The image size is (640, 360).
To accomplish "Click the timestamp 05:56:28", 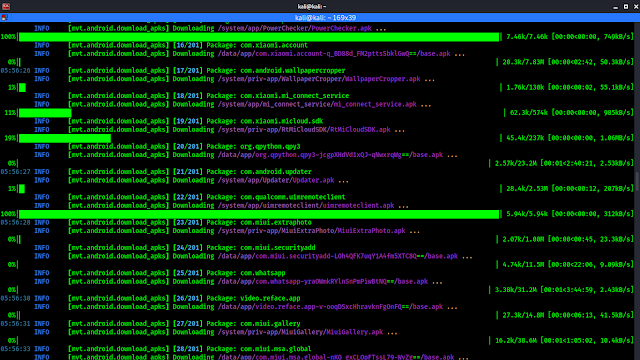I will pos(16,222).
